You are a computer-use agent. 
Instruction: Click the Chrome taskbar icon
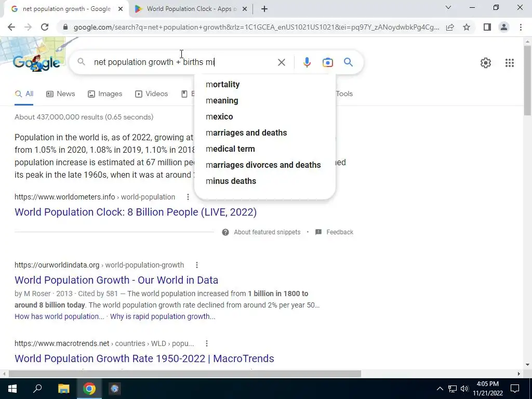(89, 389)
